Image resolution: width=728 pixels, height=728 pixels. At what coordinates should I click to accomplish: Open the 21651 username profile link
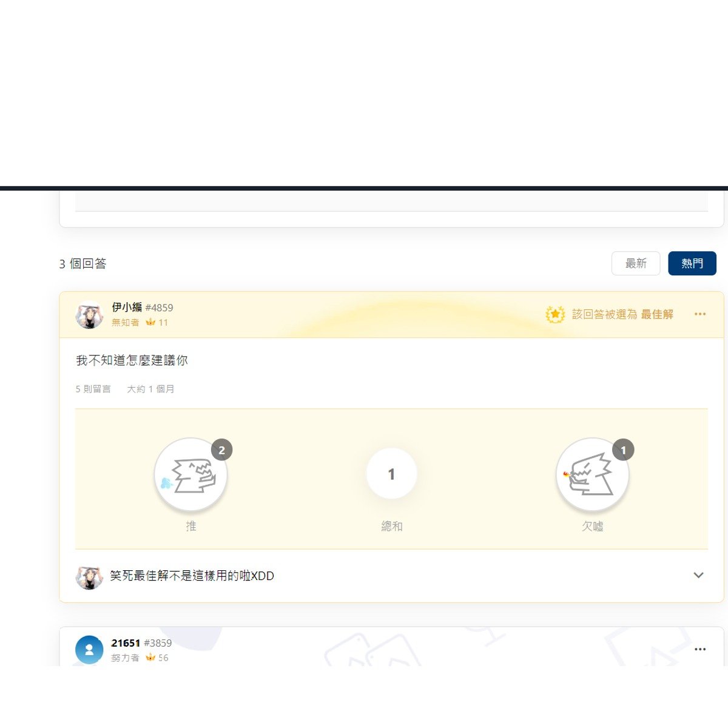point(126,643)
